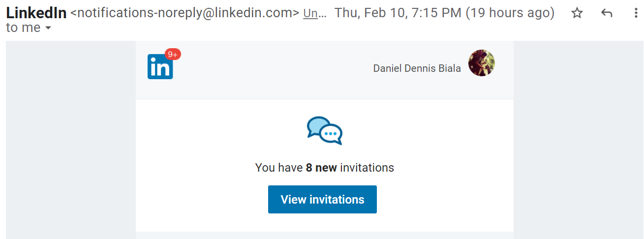Screen dimensions: 644x239
Task: Click the Daniel Dennis Biala name
Action: tap(417, 68)
